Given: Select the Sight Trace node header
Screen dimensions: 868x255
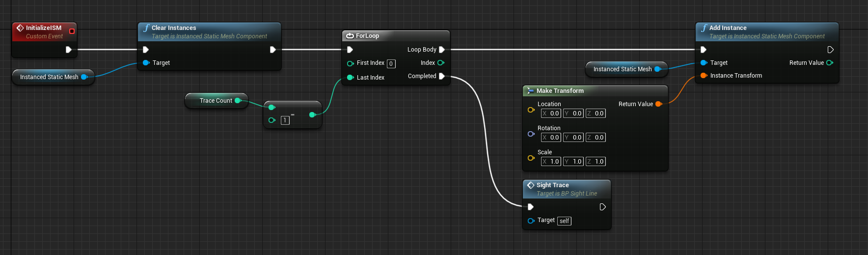Looking at the screenshot, I should point(567,189).
